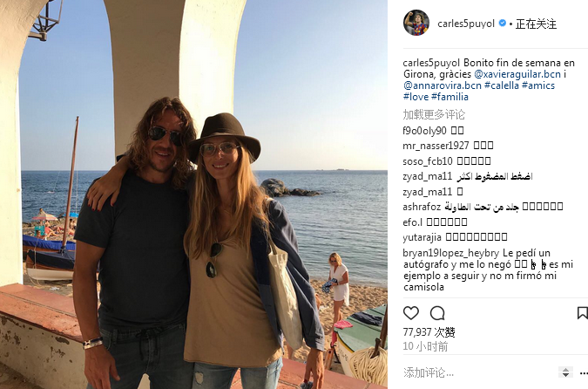The width and height of the screenshot is (588, 389).
Task: Click the beach photo of the couple
Action: click(x=193, y=194)
